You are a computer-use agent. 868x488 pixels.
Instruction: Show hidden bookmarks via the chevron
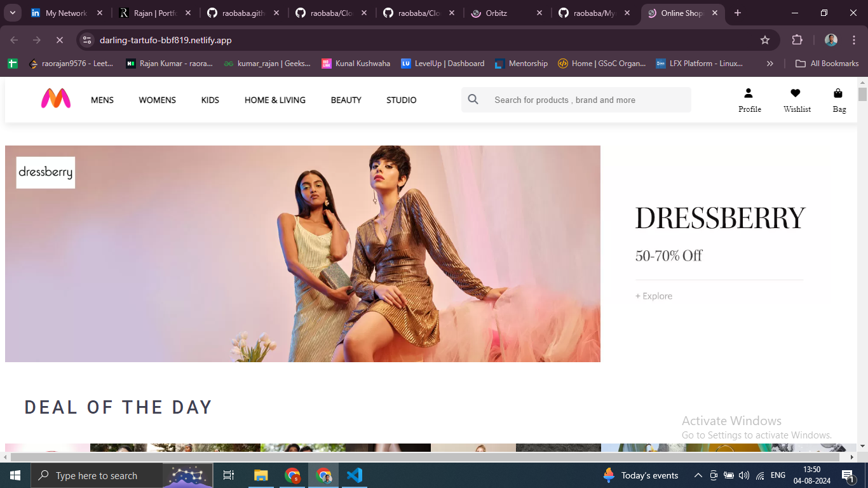(x=770, y=63)
